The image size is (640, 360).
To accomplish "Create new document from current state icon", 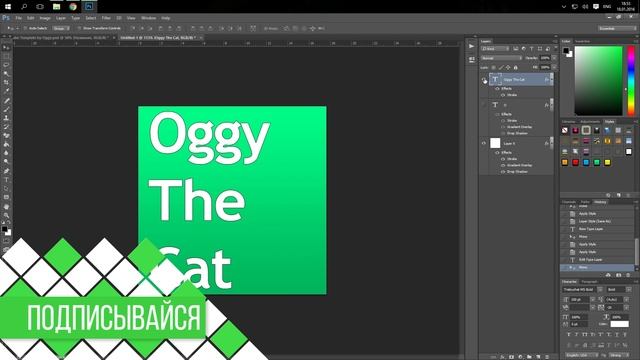I will tap(608, 275).
